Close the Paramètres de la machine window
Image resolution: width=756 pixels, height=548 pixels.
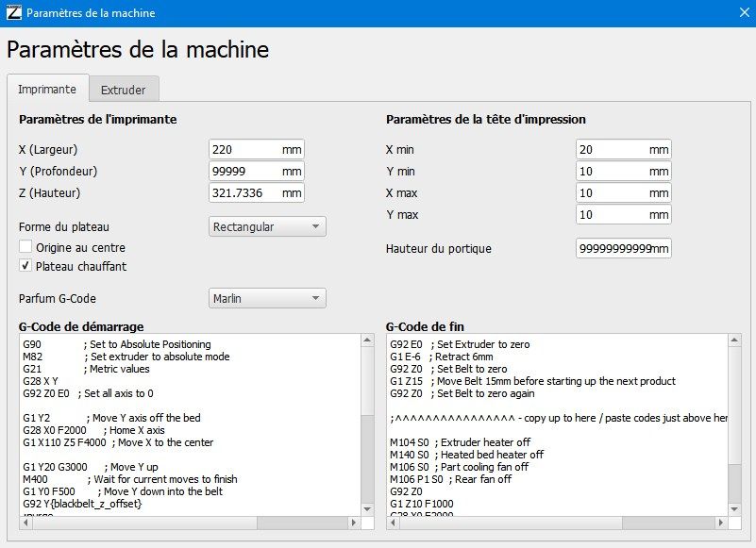point(745,12)
